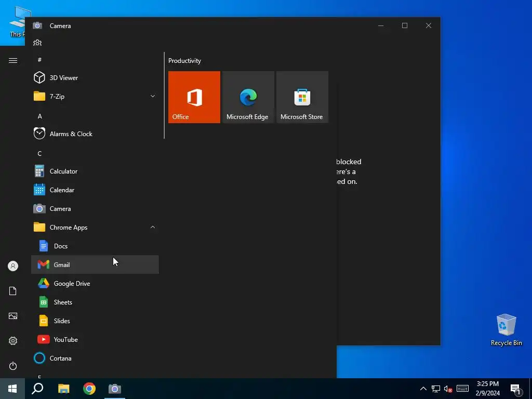Click the Chrome Apps folder name
Viewport: 532px width, 399px height.
tap(69, 228)
